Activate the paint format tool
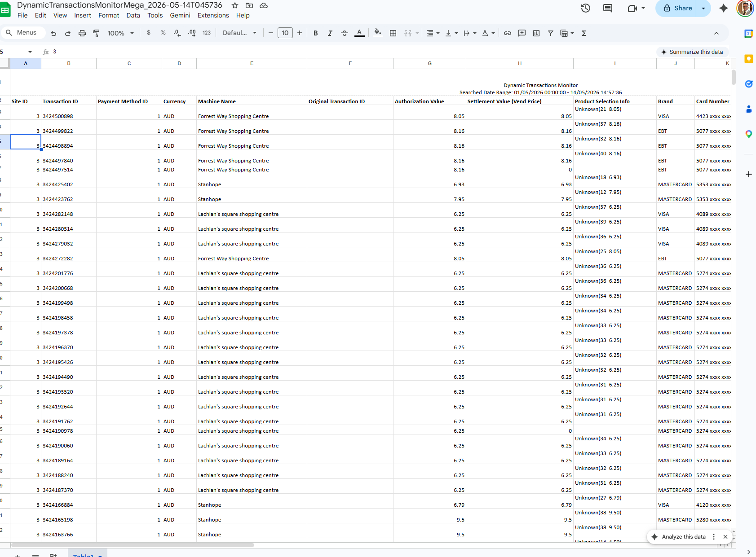 [x=96, y=33]
